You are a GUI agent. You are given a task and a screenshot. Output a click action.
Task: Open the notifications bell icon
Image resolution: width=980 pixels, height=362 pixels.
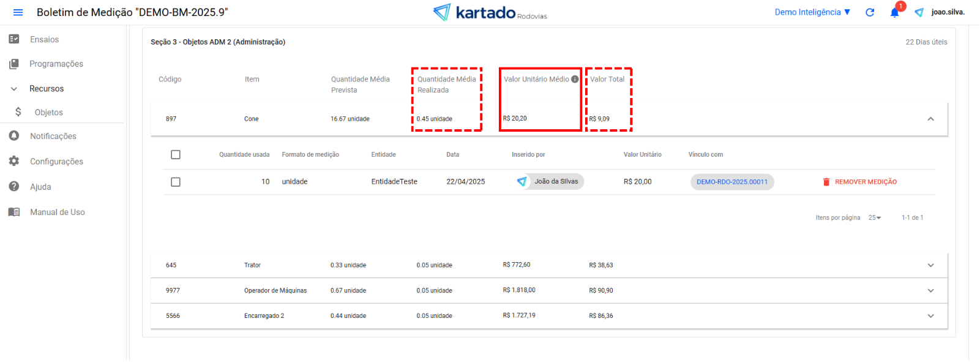[x=894, y=13]
